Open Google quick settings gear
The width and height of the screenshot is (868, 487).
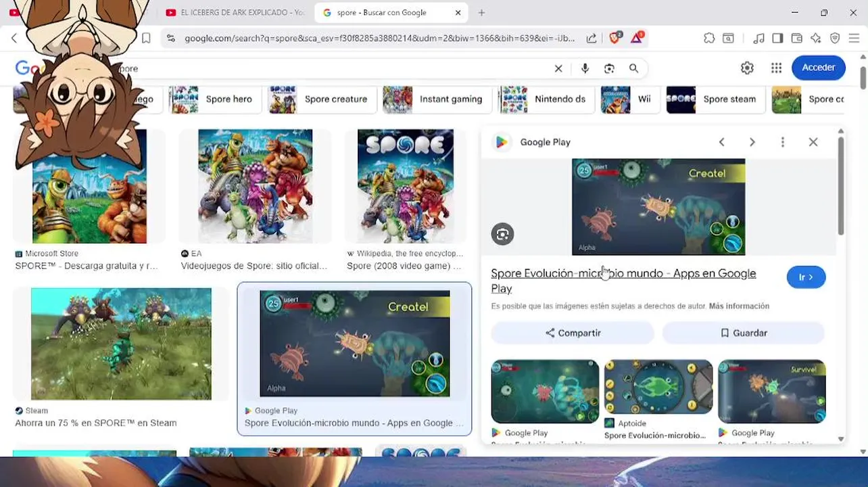[x=747, y=68]
